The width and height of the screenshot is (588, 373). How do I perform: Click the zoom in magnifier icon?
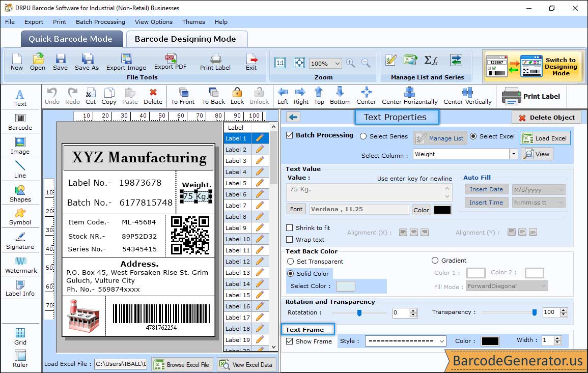click(x=351, y=63)
